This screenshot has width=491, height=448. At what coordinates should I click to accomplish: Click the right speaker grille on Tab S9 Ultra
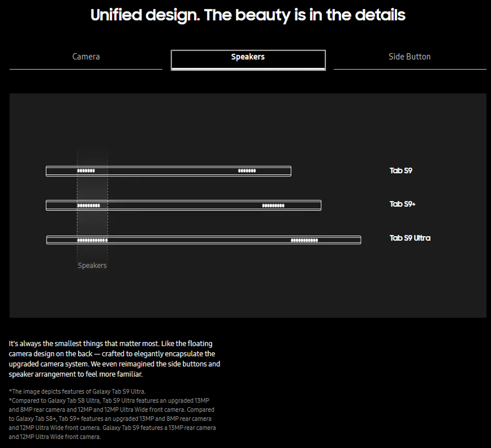[304, 240]
